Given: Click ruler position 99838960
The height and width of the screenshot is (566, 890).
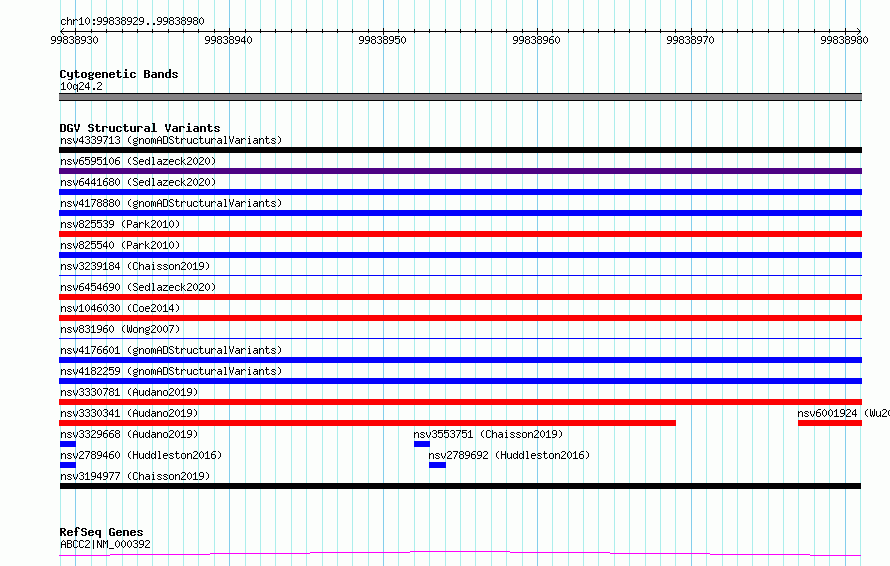Looking at the screenshot, I should click(x=536, y=40).
